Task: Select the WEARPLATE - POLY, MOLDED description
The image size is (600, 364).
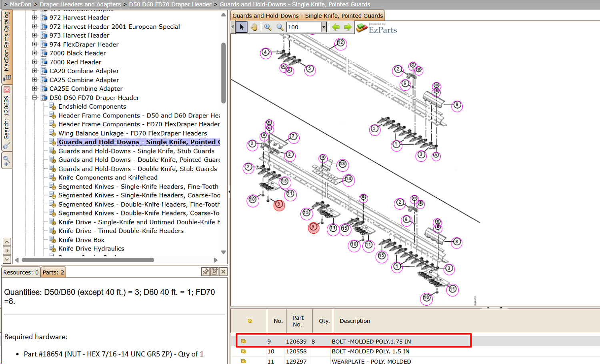Action: coord(371,361)
